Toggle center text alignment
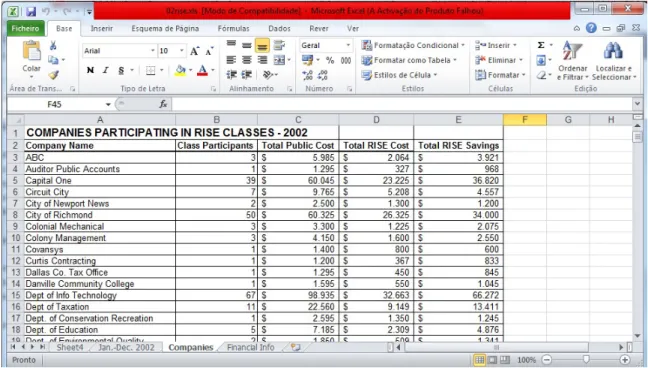 247,60
